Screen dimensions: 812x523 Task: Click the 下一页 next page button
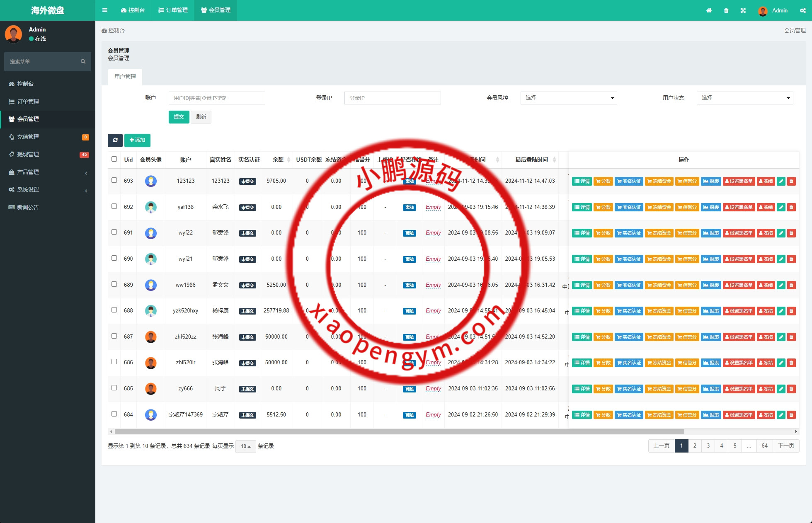786,446
